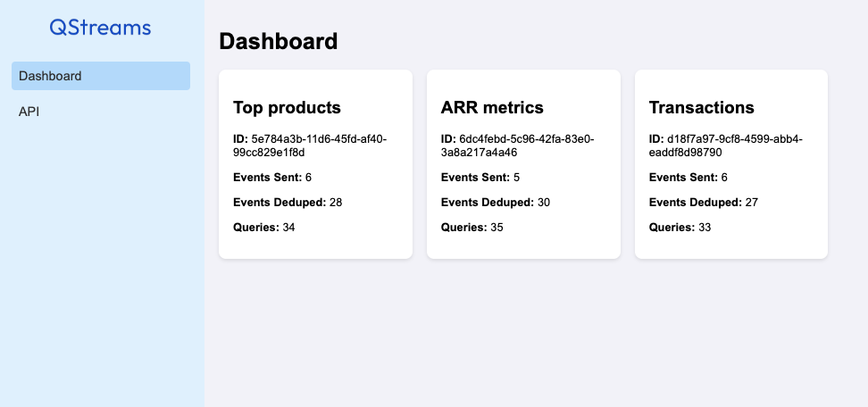The height and width of the screenshot is (407, 868).
Task: Click the ARR metrics card title
Action: (492, 107)
